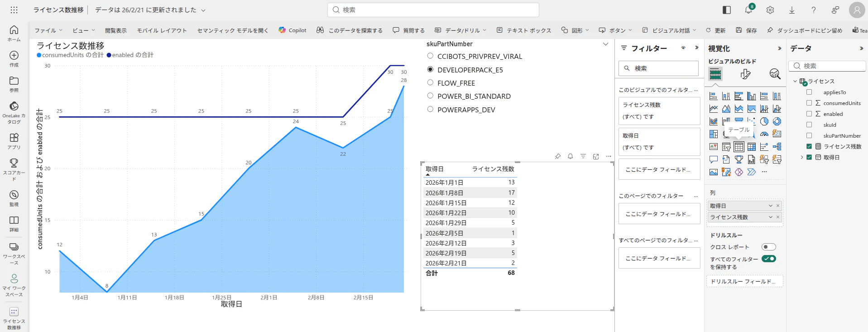Check the consumedUnits field checkbox
Image resolution: width=868 pixels, height=332 pixels.
[x=809, y=103]
